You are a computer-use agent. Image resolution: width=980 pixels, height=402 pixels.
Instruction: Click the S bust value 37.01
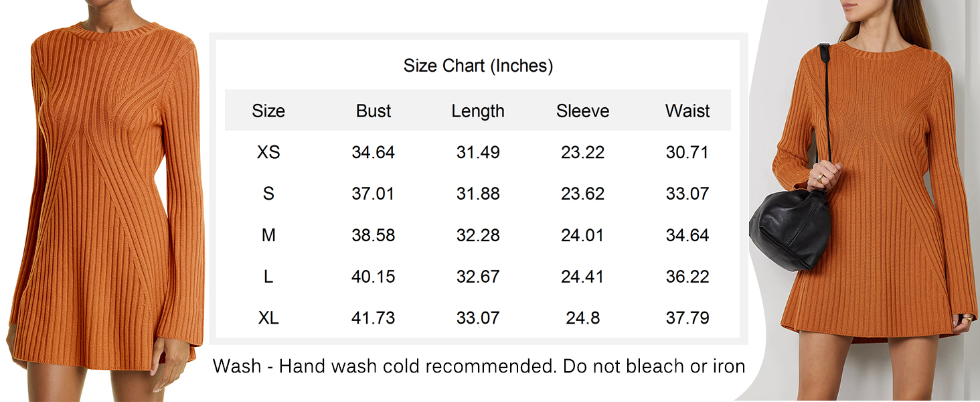[x=374, y=194]
